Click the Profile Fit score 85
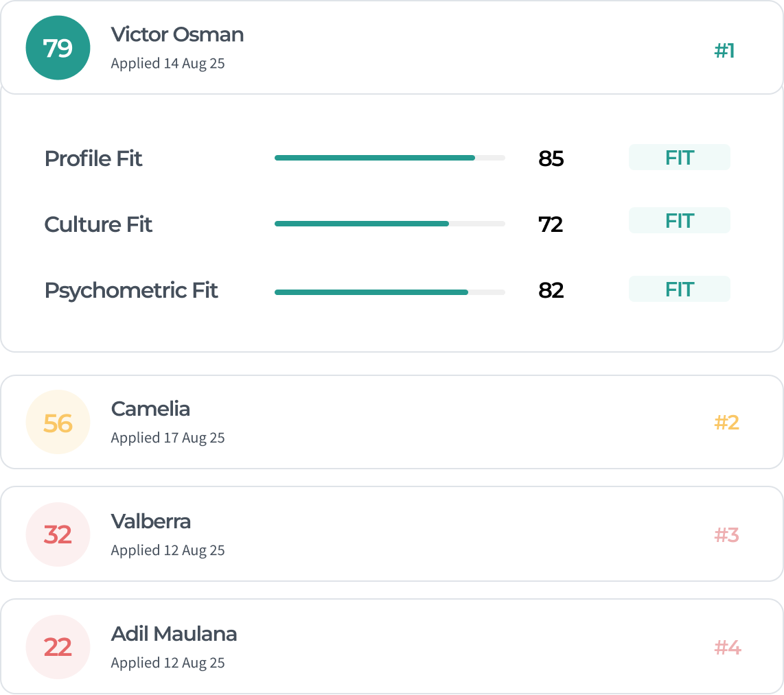784x695 pixels. point(551,158)
